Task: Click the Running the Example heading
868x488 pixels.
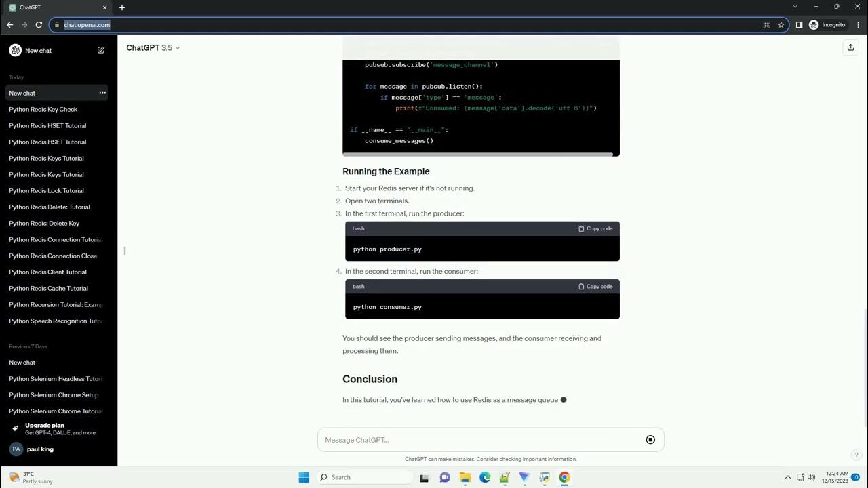Action: (386, 171)
